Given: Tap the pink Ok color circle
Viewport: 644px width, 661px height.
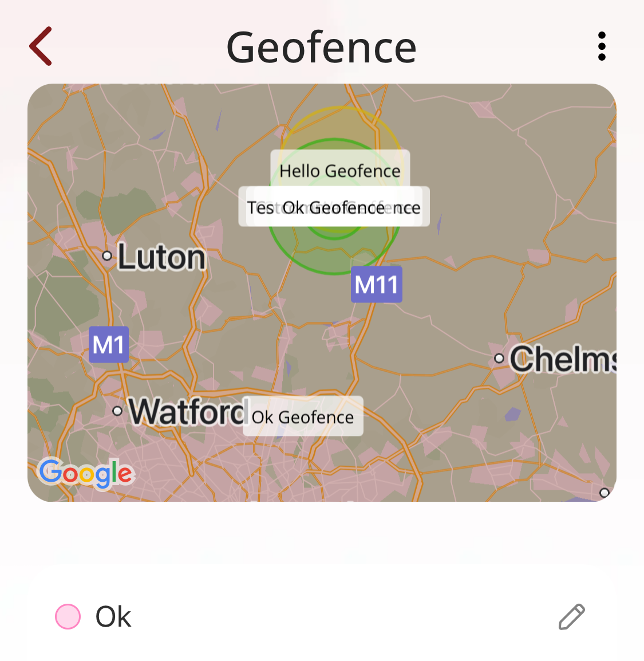Looking at the screenshot, I should tap(68, 616).
